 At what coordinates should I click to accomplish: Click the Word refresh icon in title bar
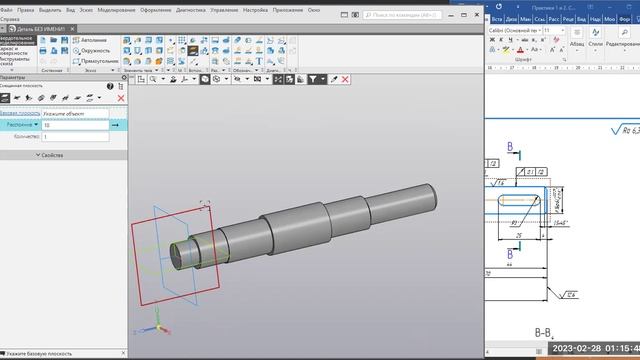click(x=499, y=7)
